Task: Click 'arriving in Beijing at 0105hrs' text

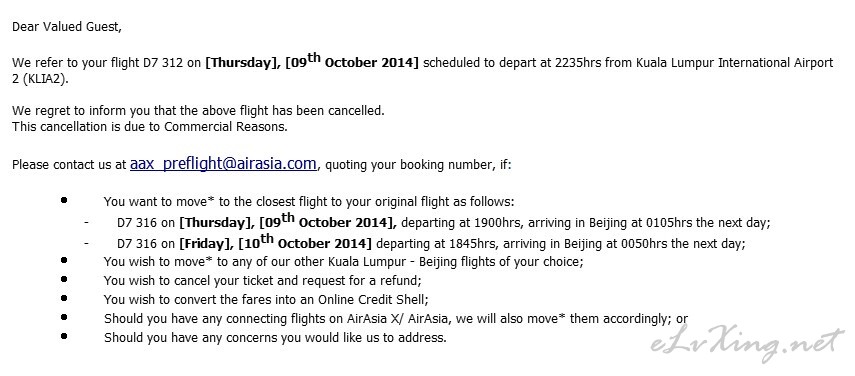Action: point(557,223)
